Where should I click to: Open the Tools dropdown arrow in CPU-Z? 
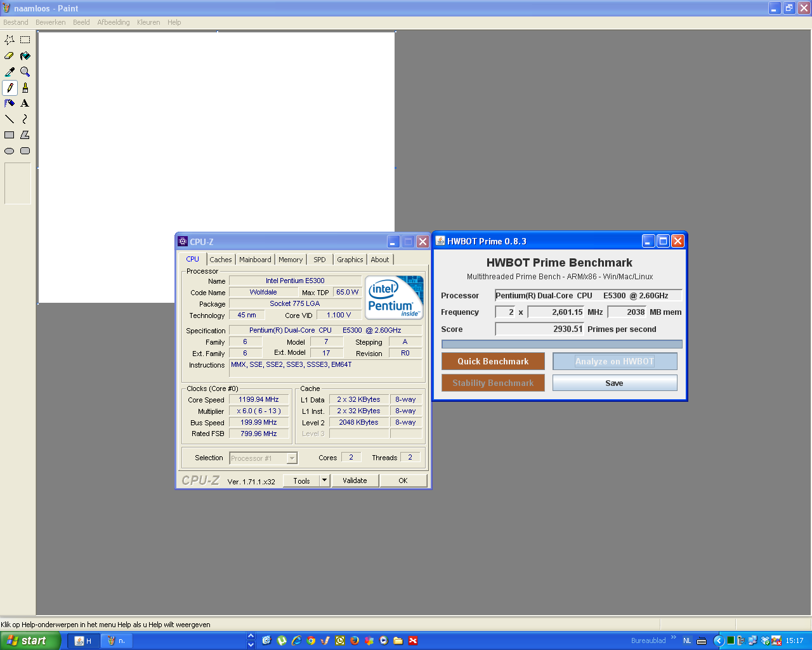click(x=324, y=481)
